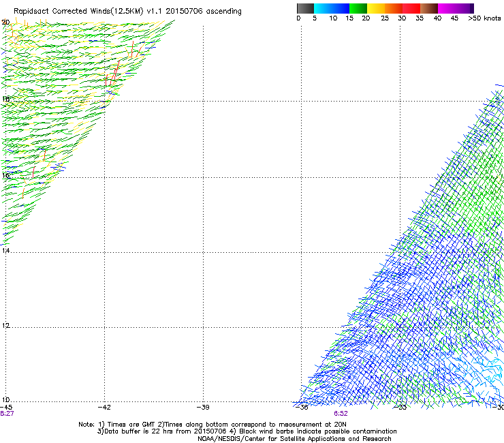Click the red 30-35 knots legend segment

411,8
